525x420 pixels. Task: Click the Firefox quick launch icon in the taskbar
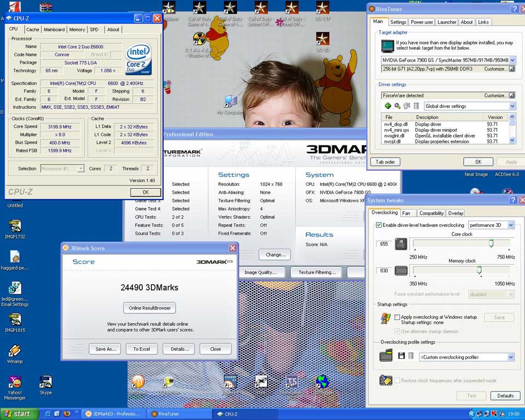click(67, 413)
